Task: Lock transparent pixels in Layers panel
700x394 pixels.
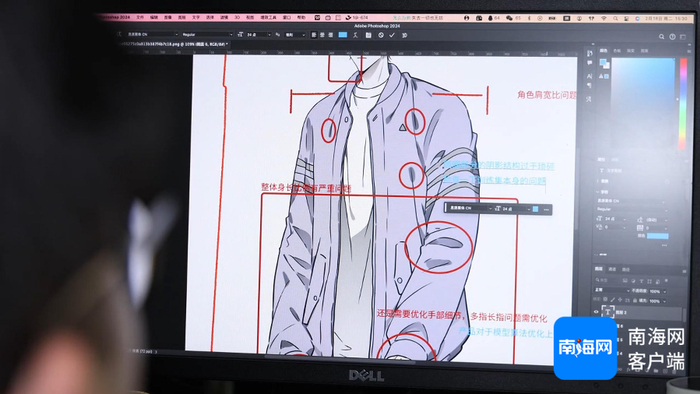Action: pos(605,300)
